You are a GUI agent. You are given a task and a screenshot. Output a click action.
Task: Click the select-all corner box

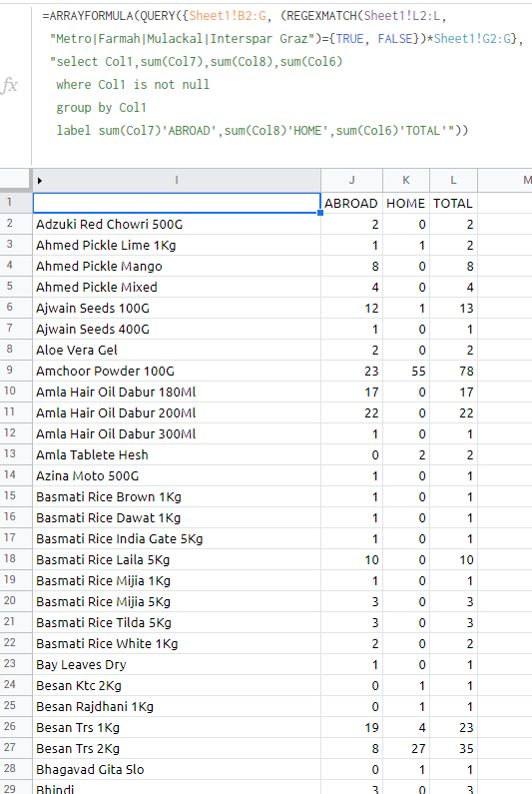tap(15, 180)
